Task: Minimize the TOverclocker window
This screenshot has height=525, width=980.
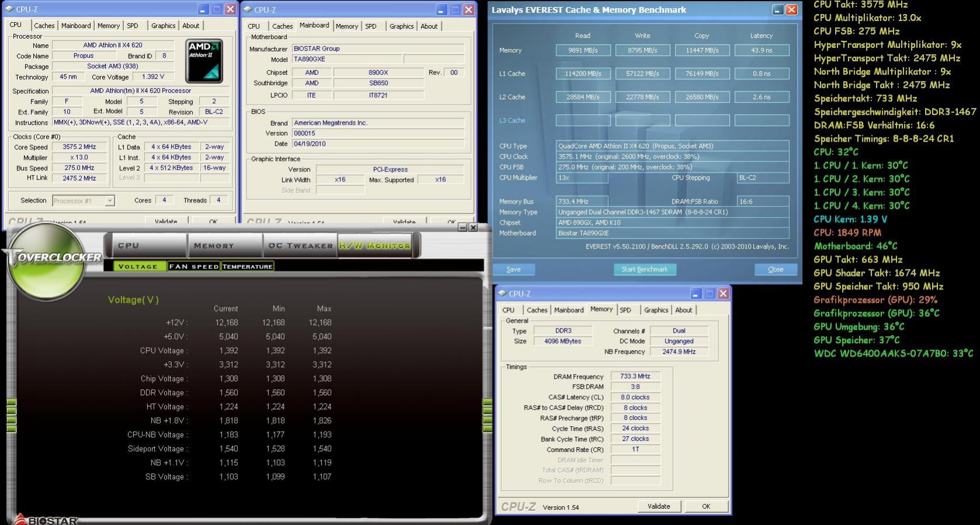Action: click(463, 227)
